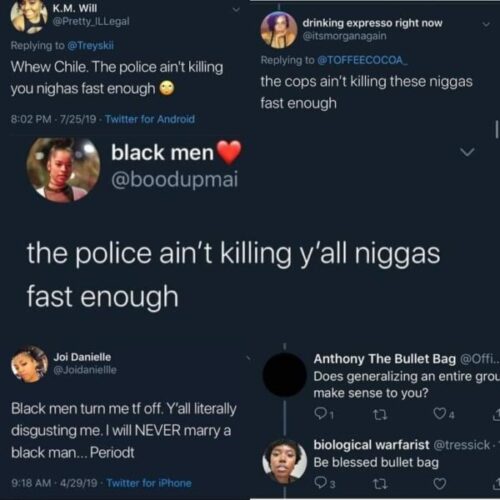Open Joi Danielle's profile picture

[x=29, y=364]
